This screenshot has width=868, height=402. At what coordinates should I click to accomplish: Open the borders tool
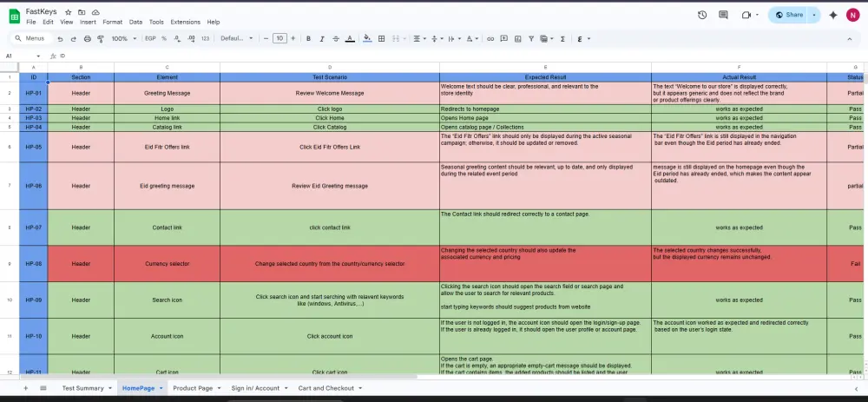381,39
